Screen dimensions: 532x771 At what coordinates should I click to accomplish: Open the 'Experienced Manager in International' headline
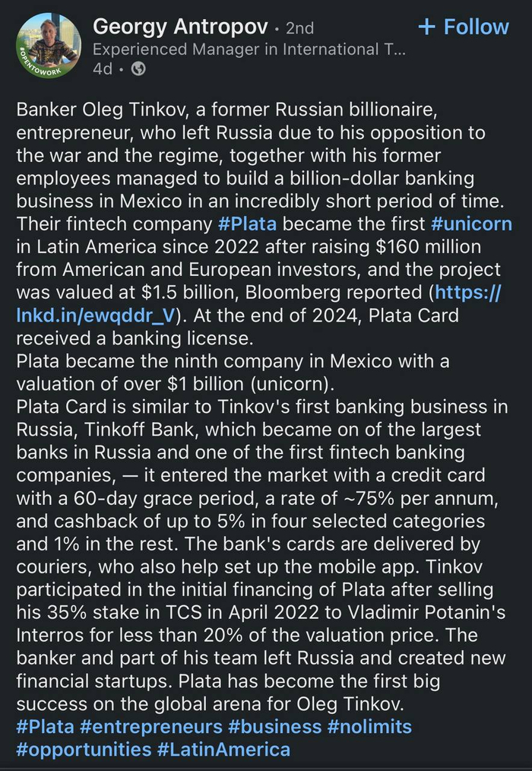(x=249, y=49)
